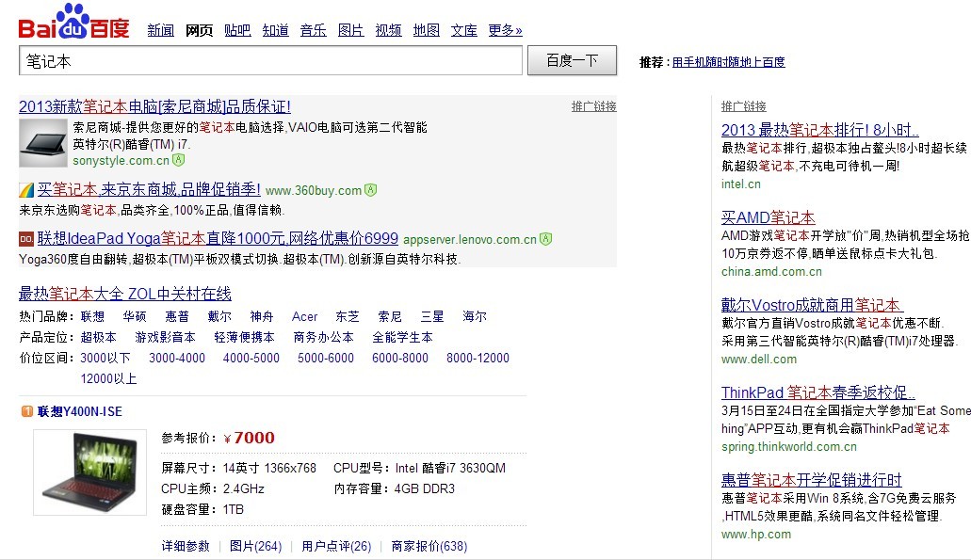Expand the 更多» navigation menu

[505, 30]
